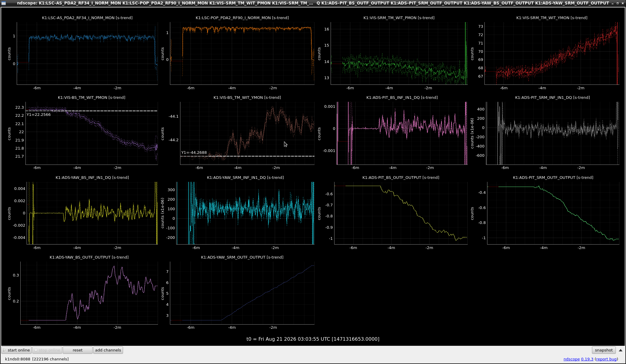Click the greyed-out stop online button

click(47, 350)
